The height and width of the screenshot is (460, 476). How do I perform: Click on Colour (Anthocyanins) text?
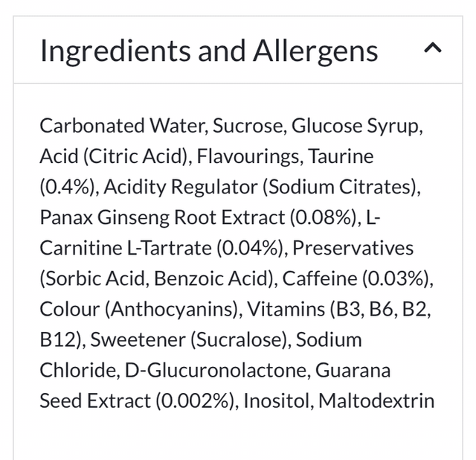(x=138, y=309)
